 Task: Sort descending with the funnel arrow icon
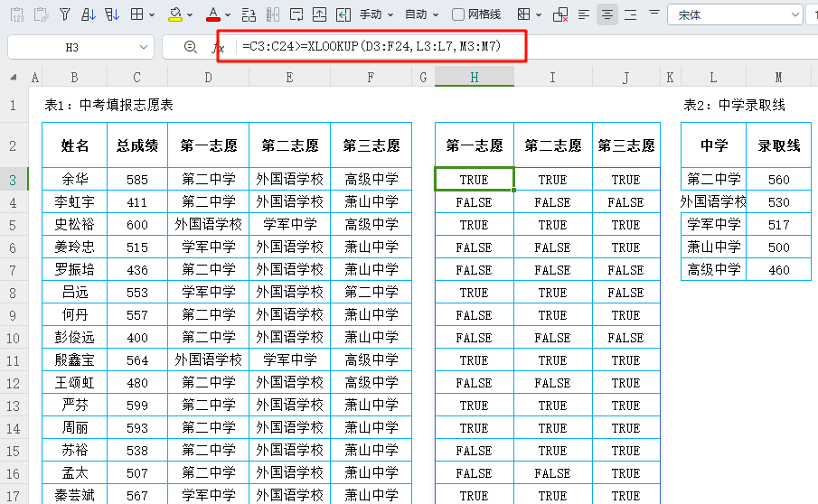[112, 14]
